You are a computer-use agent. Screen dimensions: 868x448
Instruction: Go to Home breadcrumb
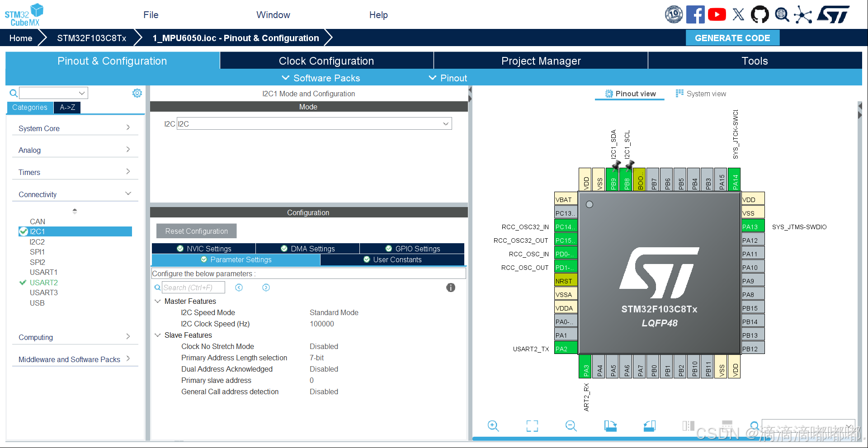pos(21,38)
